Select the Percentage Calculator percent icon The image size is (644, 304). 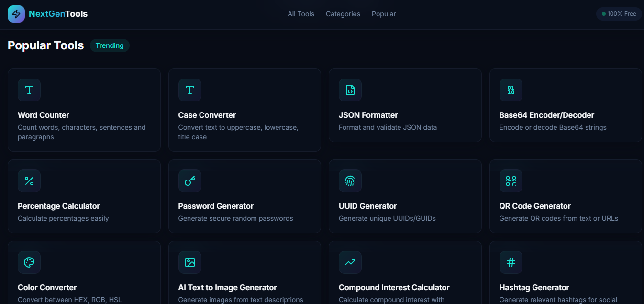click(29, 181)
